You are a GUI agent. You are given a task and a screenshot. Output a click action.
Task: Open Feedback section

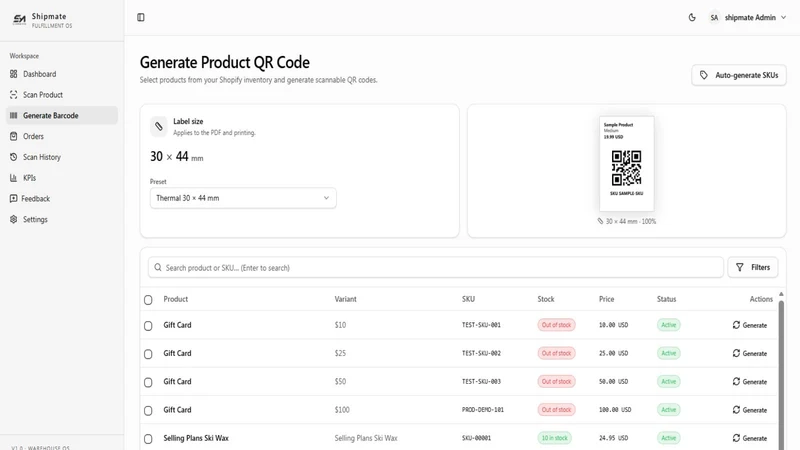pyautogui.click(x=62, y=198)
